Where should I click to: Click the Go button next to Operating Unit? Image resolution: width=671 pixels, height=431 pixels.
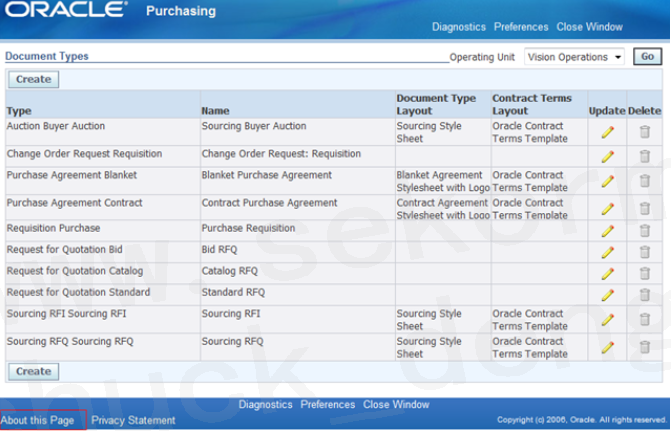click(x=647, y=56)
